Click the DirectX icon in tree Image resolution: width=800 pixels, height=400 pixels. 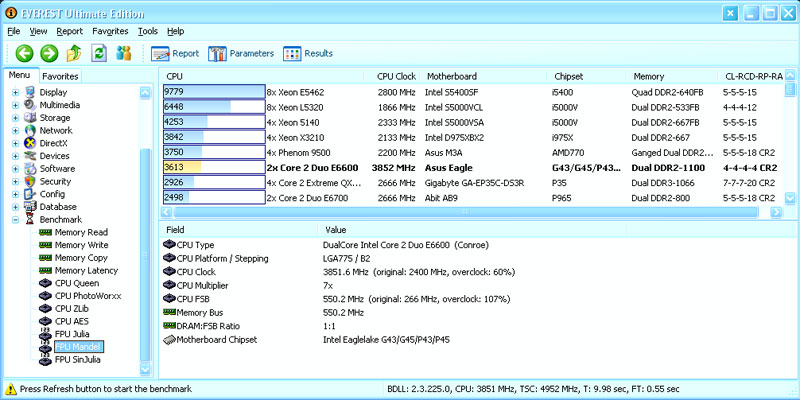[30, 143]
